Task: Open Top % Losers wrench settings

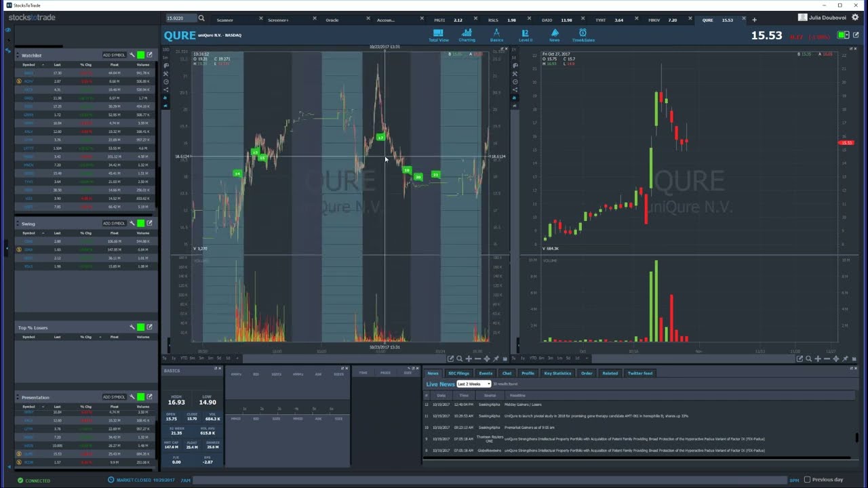Action: (132, 327)
